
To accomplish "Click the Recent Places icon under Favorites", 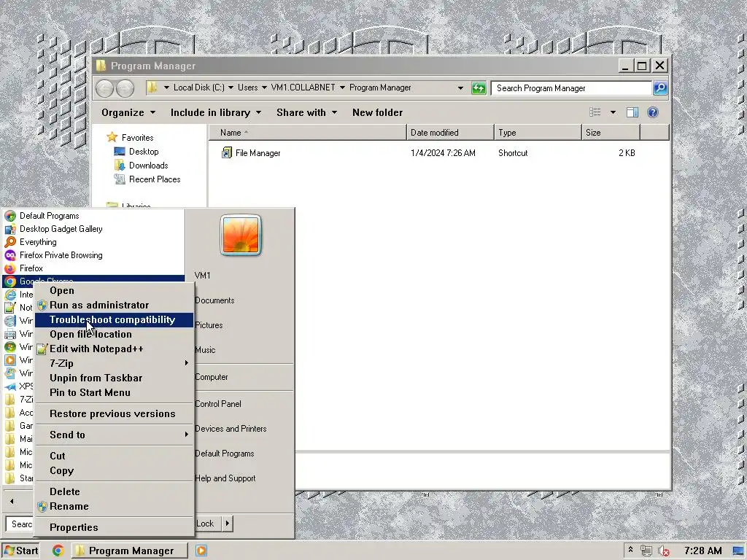I will pos(119,179).
